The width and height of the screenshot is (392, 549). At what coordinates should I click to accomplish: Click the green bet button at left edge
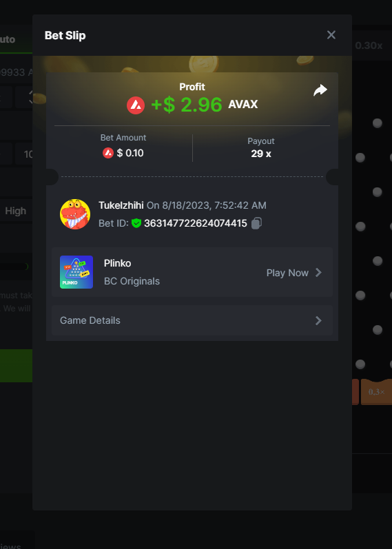coord(16,366)
